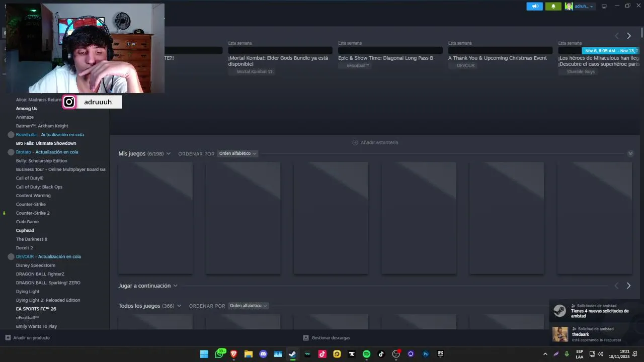Click plus icon beside Añadir un producto
644x362 pixels.
click(8, 338)
